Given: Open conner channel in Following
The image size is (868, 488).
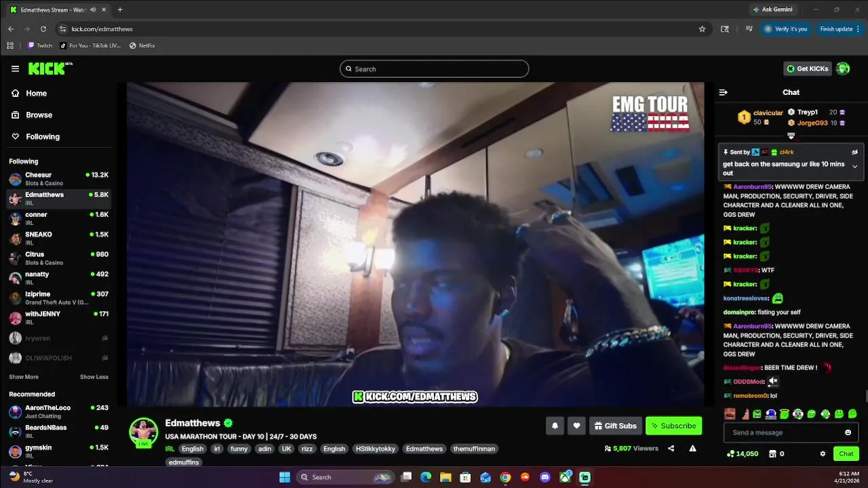Looking at the screenshot, I should tap(58, 218).
